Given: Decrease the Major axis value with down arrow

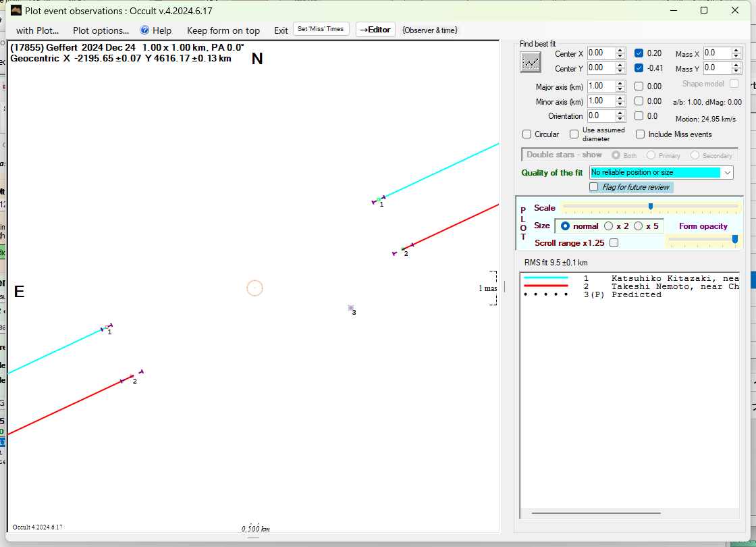Looking at the screenshot, I should pyautogui.click(x=620, y=89).
